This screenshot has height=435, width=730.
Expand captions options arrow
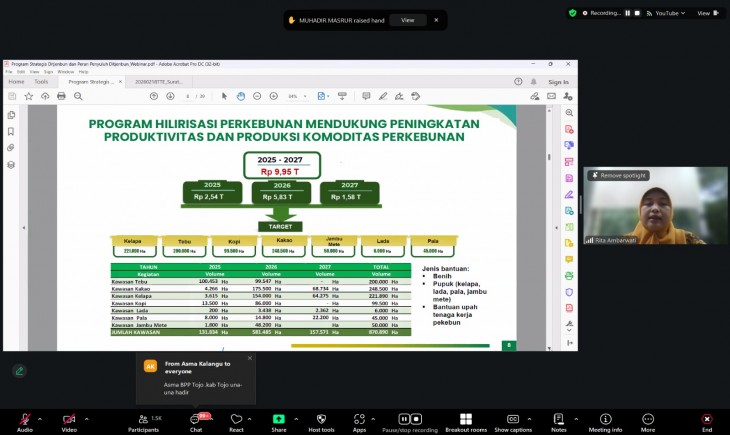pyautogui.click(x=529, y=419)
